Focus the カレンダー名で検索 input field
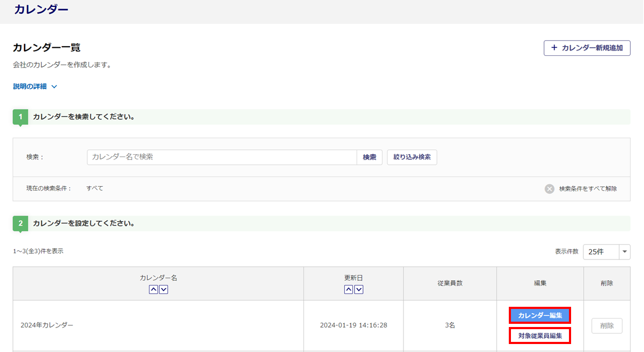Screen dimensions: 644x352 221,157
